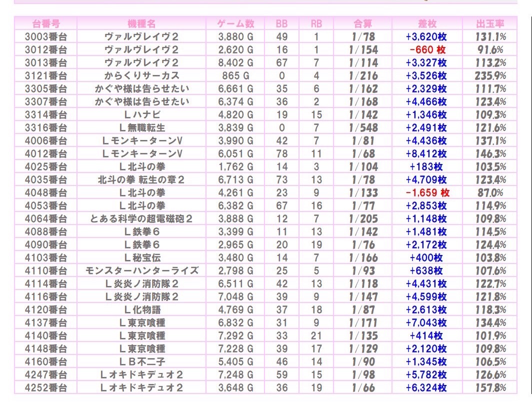Click machine number 4252番台 cell
The height and width of the screenshot is (407, 532).
(46, 387)
